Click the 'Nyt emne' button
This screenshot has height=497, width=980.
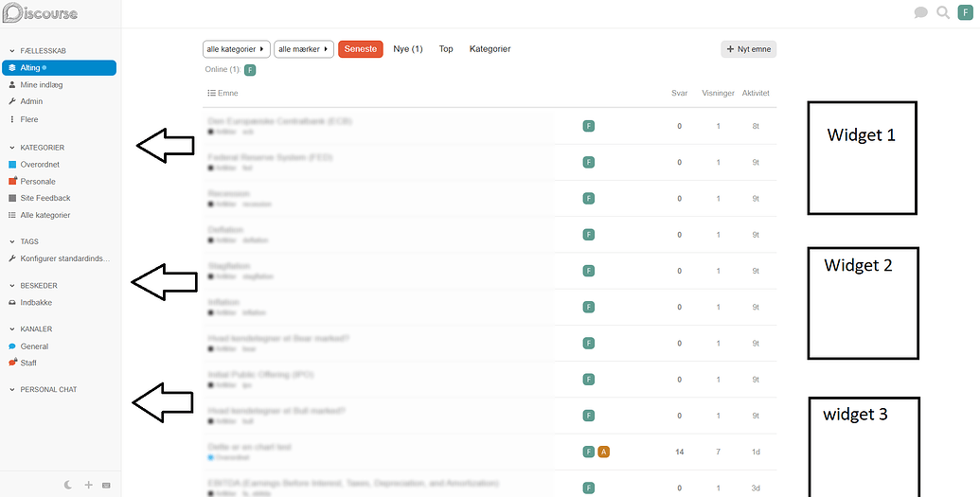748,48
